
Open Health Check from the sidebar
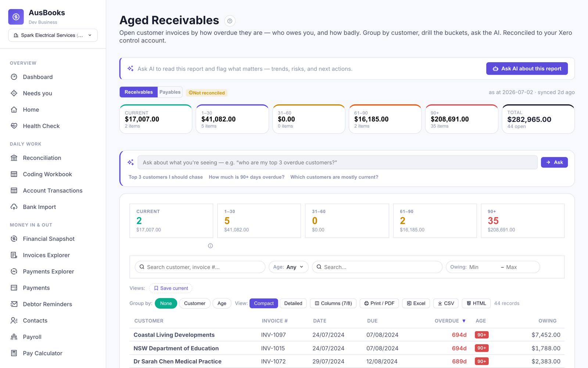pos(41,126)
